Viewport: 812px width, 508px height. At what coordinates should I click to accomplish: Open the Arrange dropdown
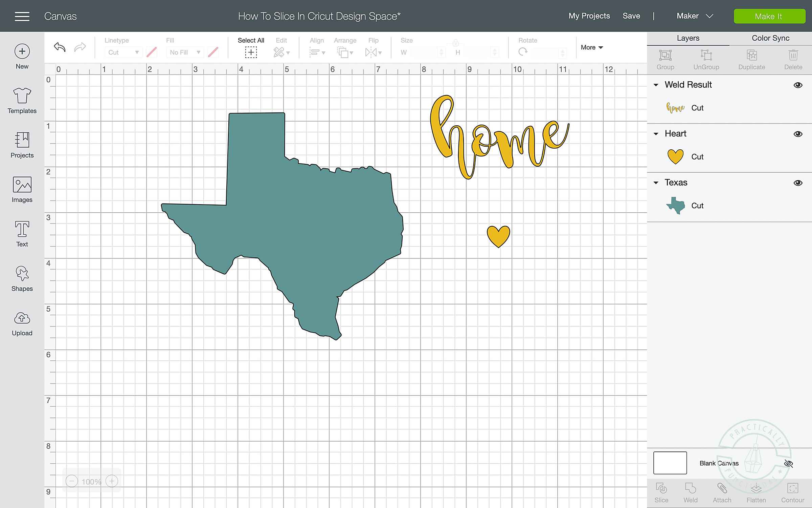[345, 52]
